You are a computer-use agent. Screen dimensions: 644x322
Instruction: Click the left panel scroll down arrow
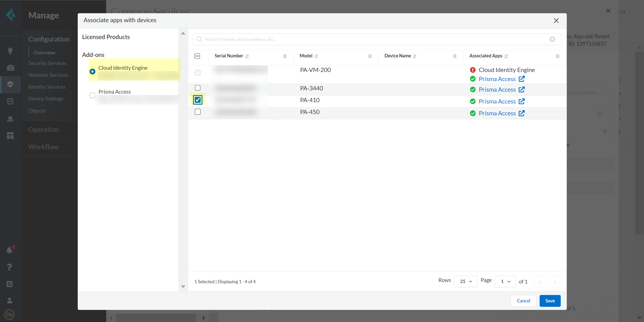pos(183,287)
